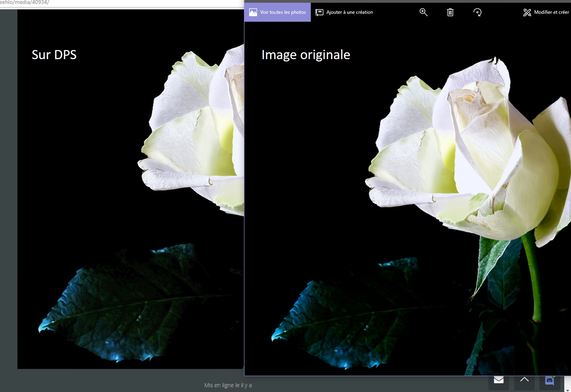
Task: Click the 'Mis en ligne le il y a' text
Action: pos(228,385)
